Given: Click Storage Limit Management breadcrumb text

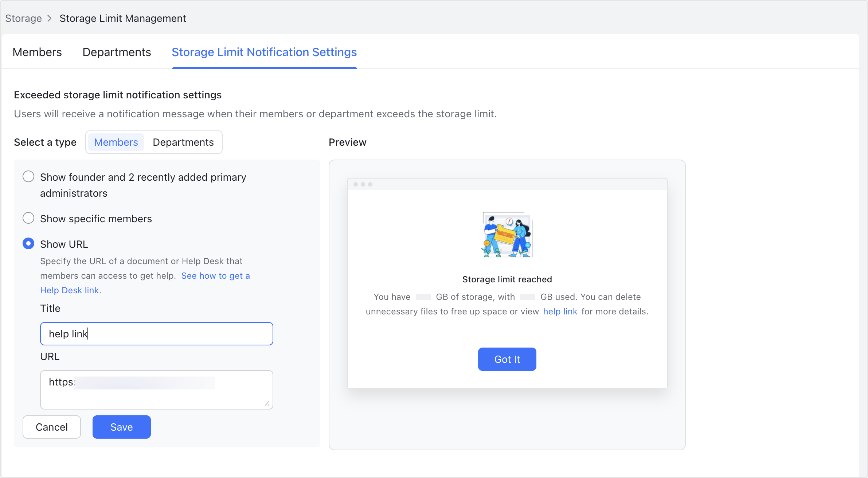Looking at the screenshot, I should pos(123,18).
